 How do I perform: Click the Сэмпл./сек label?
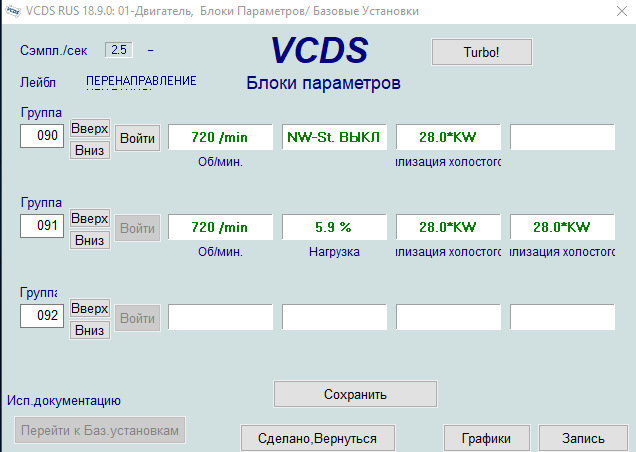[x=54, y=51]
